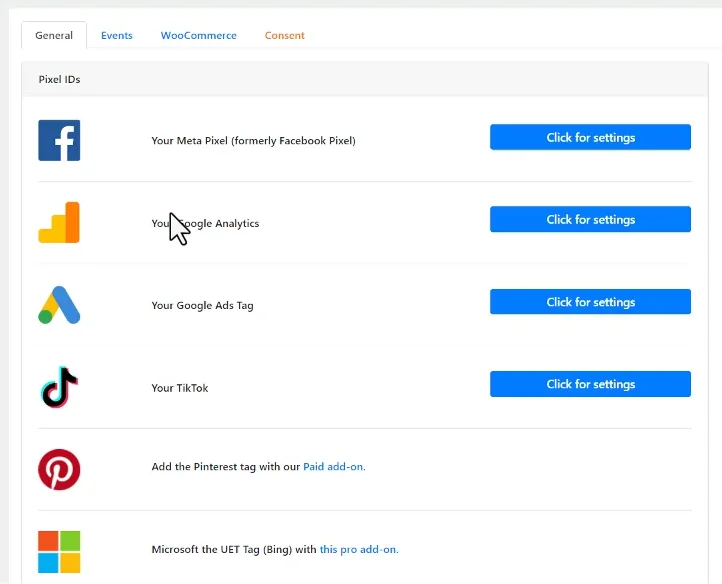Click the 'Your TikTok' label
This screenshot has height=584, width=722.
tap(180, 388)
